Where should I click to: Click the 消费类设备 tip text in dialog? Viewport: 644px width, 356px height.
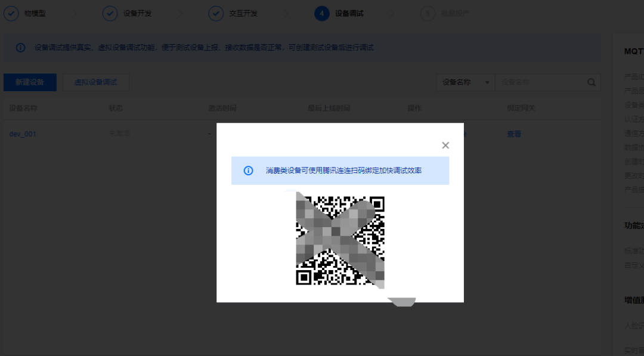tap(344, 171)
